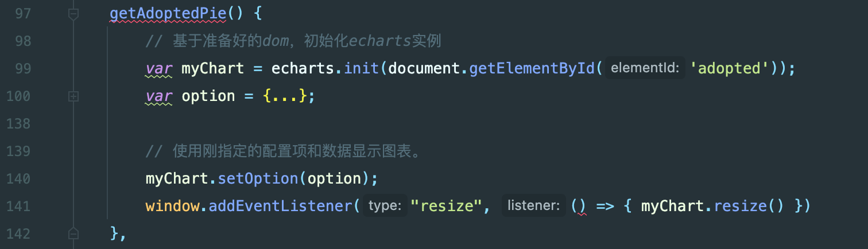Click the closing fold marker at line 142

pos(73,233)
